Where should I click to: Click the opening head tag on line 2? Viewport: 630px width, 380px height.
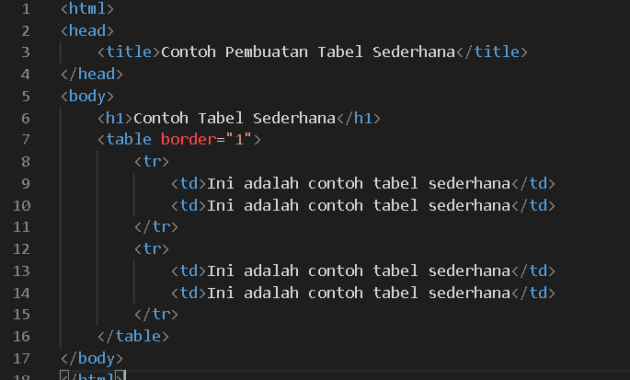pos(87,31)
